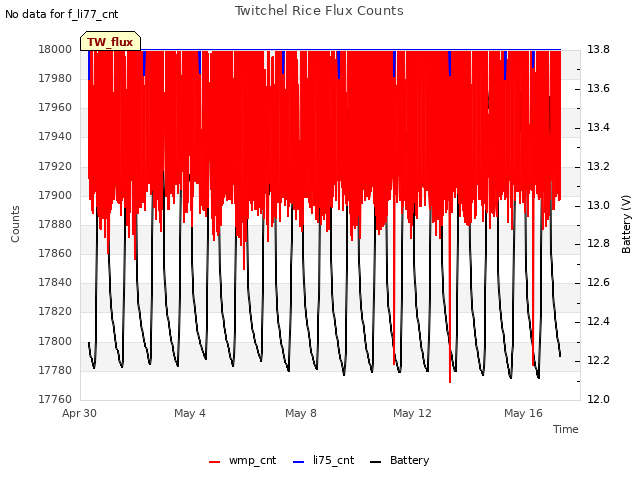The width and height of the screenshot is (640, 480).
Task: Click the Battery (V) axis label
Action: 626,224
